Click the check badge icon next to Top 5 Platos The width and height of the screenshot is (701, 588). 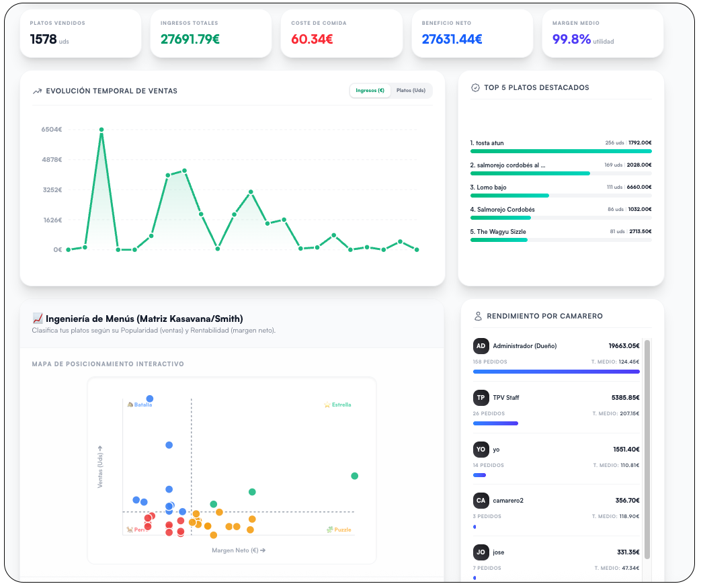(x=475, y=87)
